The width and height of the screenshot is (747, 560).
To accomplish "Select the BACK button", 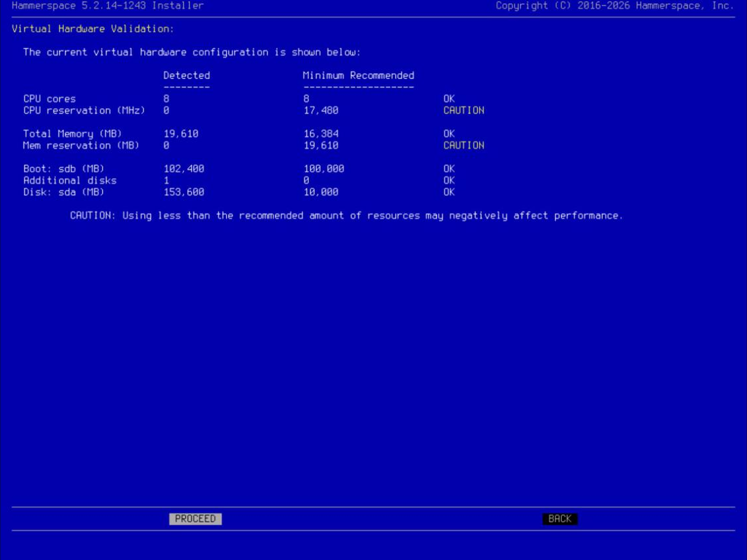I will click(560, 518).
